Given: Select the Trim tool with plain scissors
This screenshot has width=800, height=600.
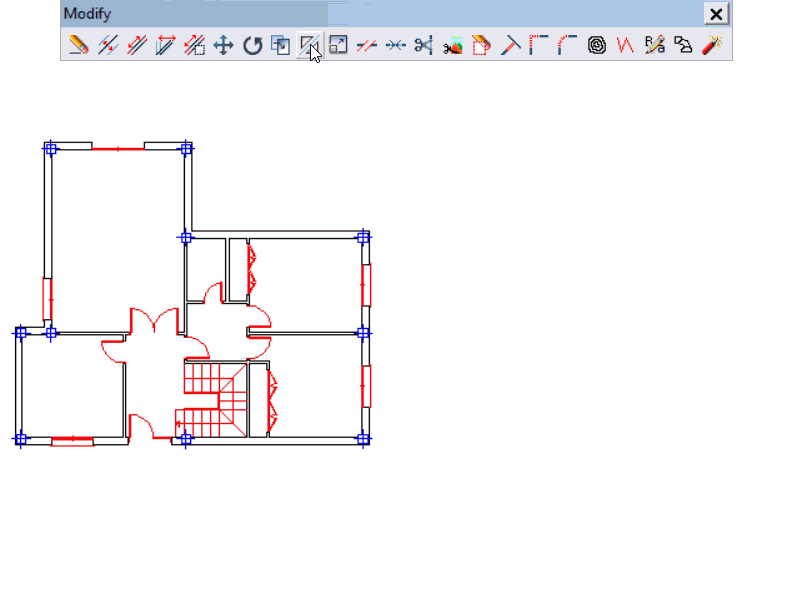Looking at the screenshot, I should pos(424,45).
